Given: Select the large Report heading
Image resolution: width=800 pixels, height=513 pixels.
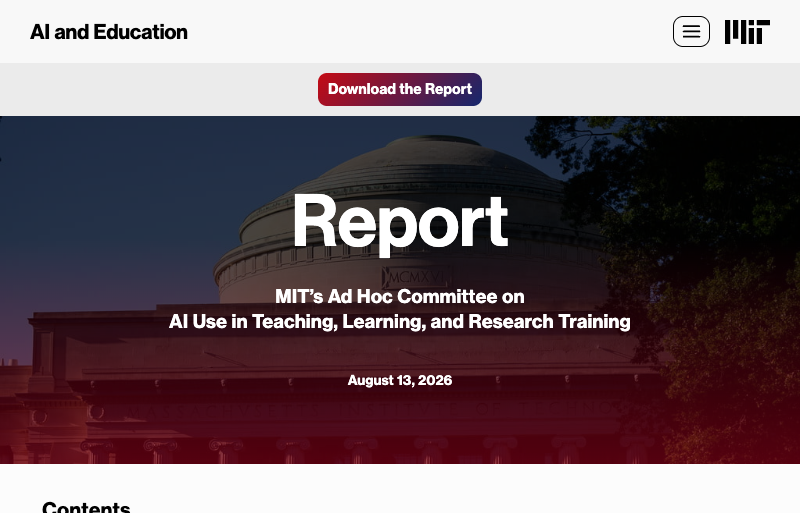Looking at the screenshot, I should coord(400,224).
